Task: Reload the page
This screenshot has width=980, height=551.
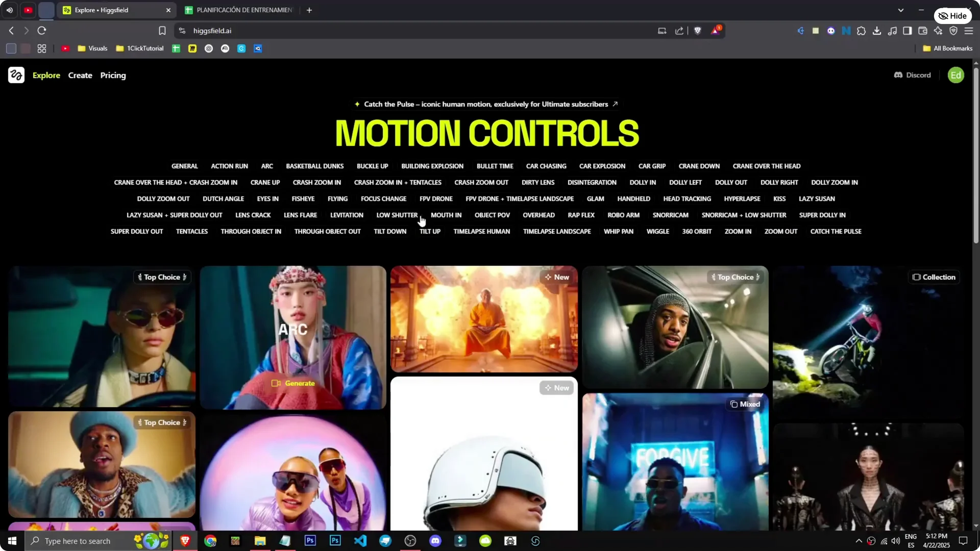Action: tap(42, 31)
